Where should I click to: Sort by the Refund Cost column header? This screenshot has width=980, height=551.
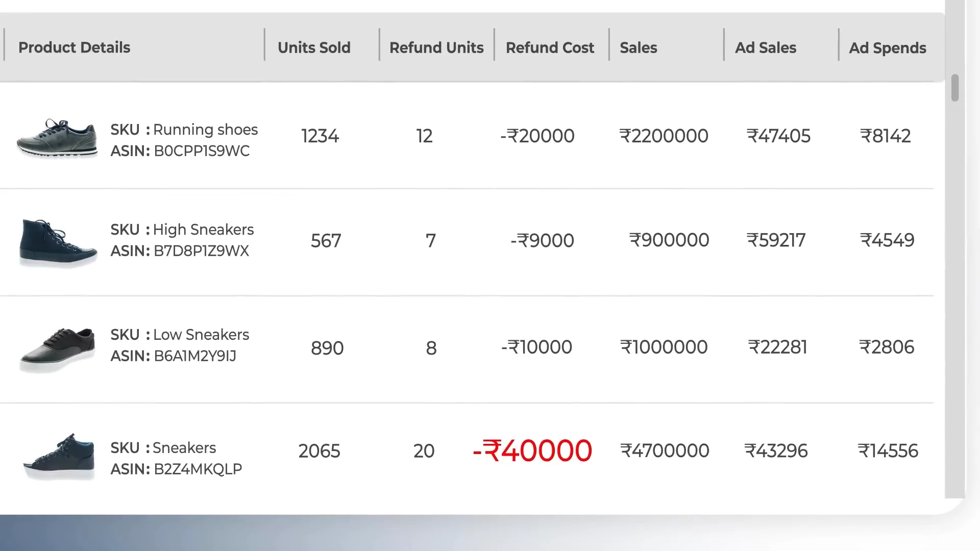tap(550, 47)
